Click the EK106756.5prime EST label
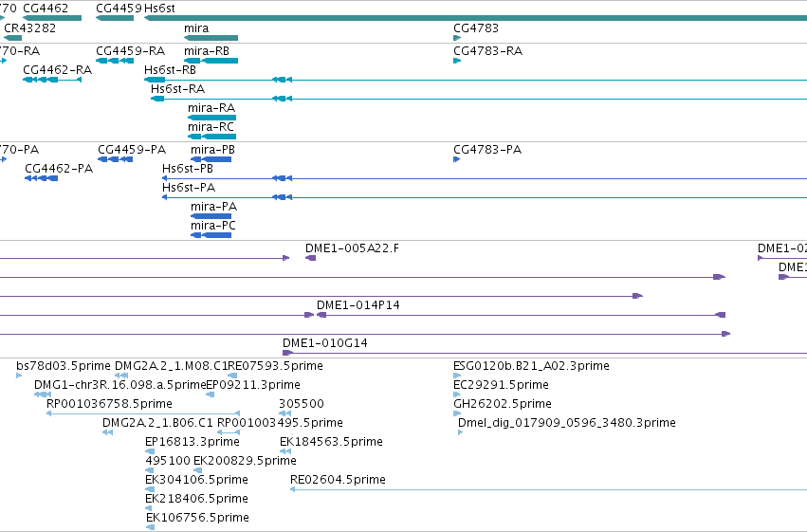807x532 pixels. pyautogui.click(x=197, y=518)
